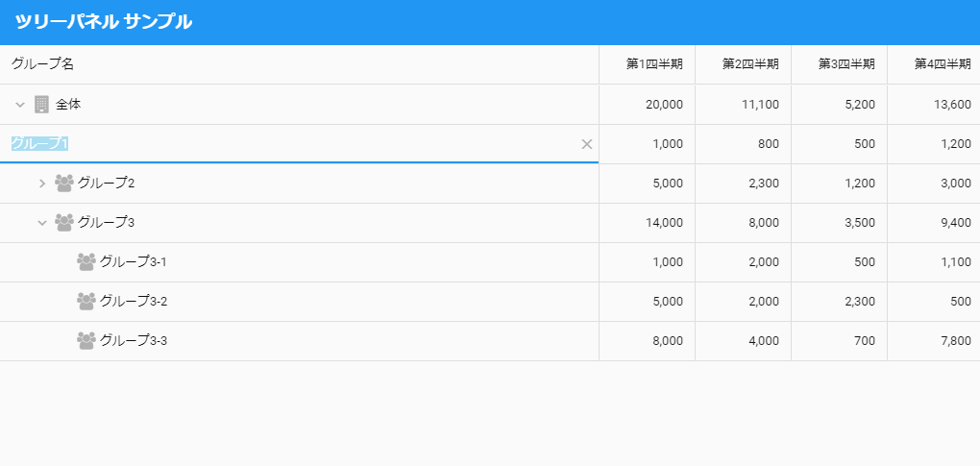
Task: Click the building icon beside 全体
Action: pos(41,105)
